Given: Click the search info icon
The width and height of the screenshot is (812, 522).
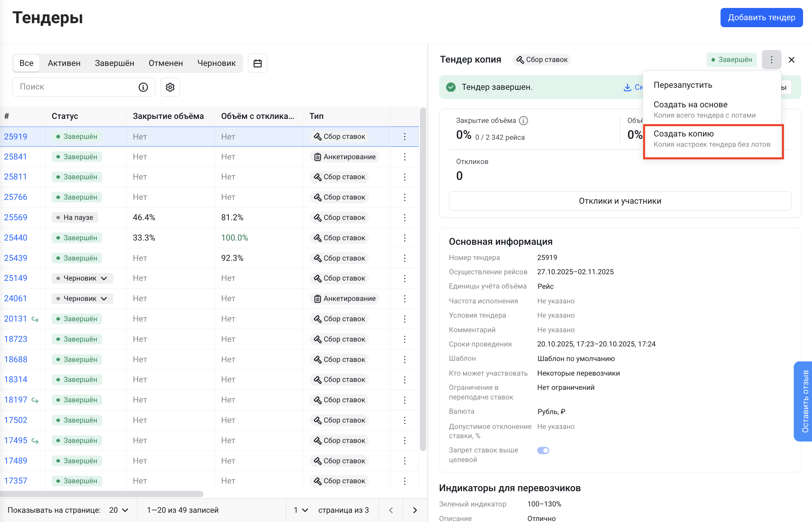Looking at the screenshot, I should (143, 87).
